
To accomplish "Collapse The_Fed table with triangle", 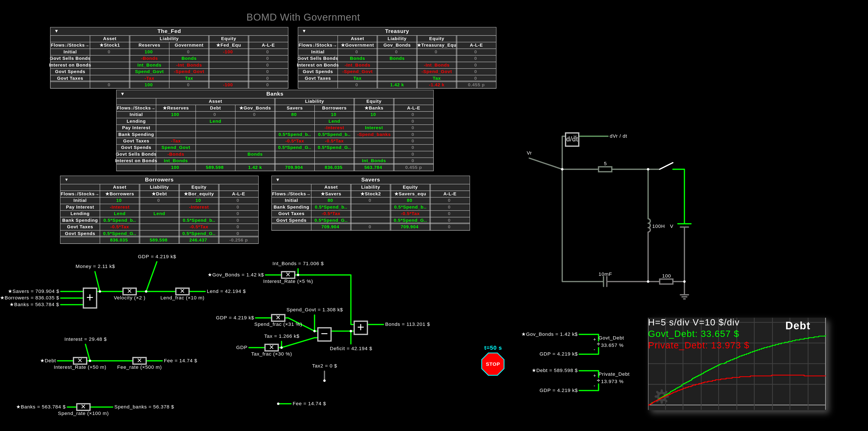I will point(57,31).
